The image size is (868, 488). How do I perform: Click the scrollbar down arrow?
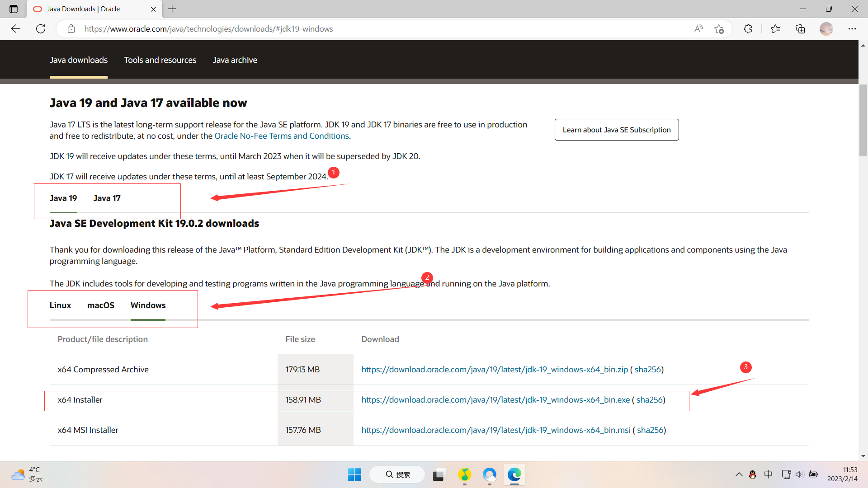coord(863,456)
